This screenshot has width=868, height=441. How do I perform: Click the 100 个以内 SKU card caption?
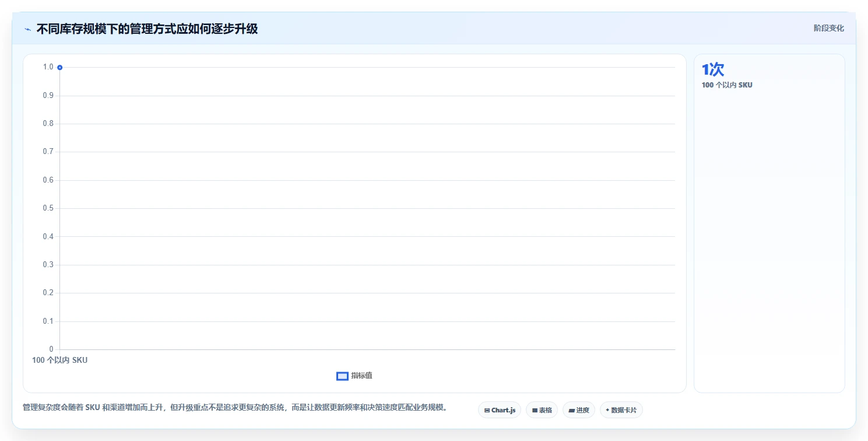click(727, 85)
